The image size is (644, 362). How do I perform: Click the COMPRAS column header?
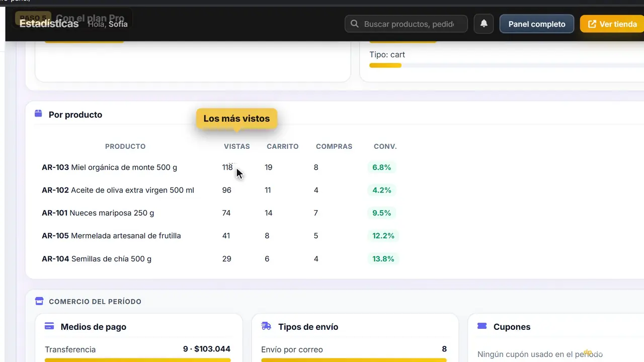[x=334, y=146]
